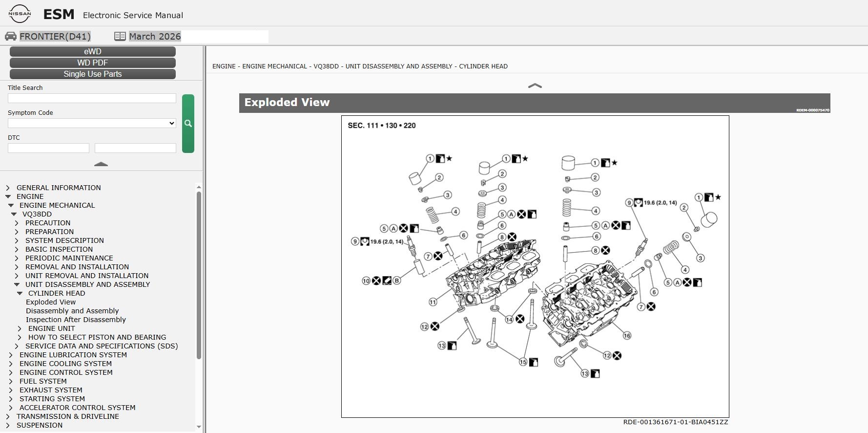Viewport: 868px width, 433px height.
Task: Select the FRONTIER(D41) vehicle label
Action: coord(55,36)
